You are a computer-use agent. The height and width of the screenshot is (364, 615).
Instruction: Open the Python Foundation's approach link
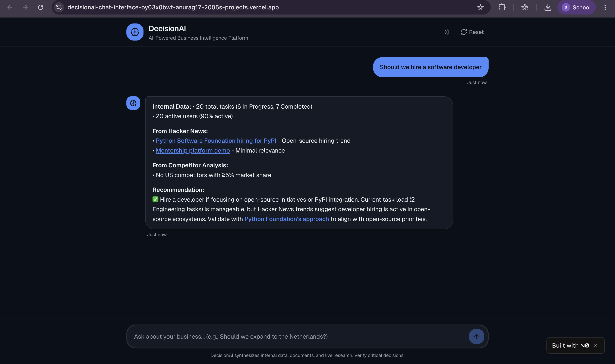pyautogui.click(x=286, y=219)
